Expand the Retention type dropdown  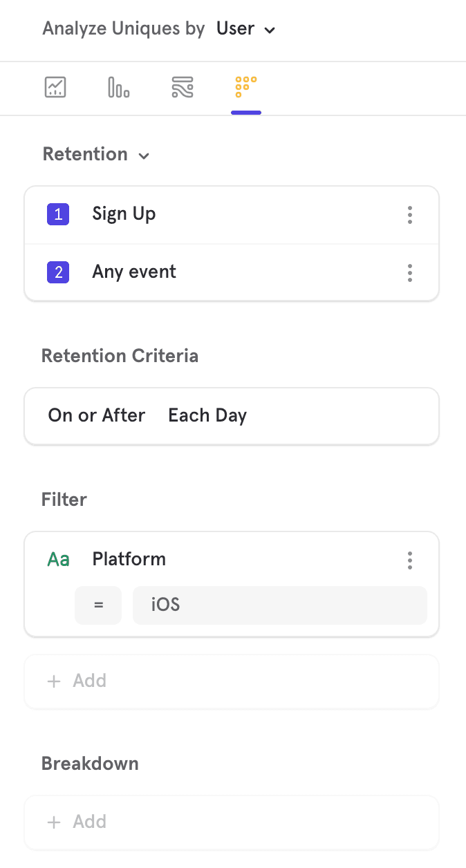click(96, 154)
